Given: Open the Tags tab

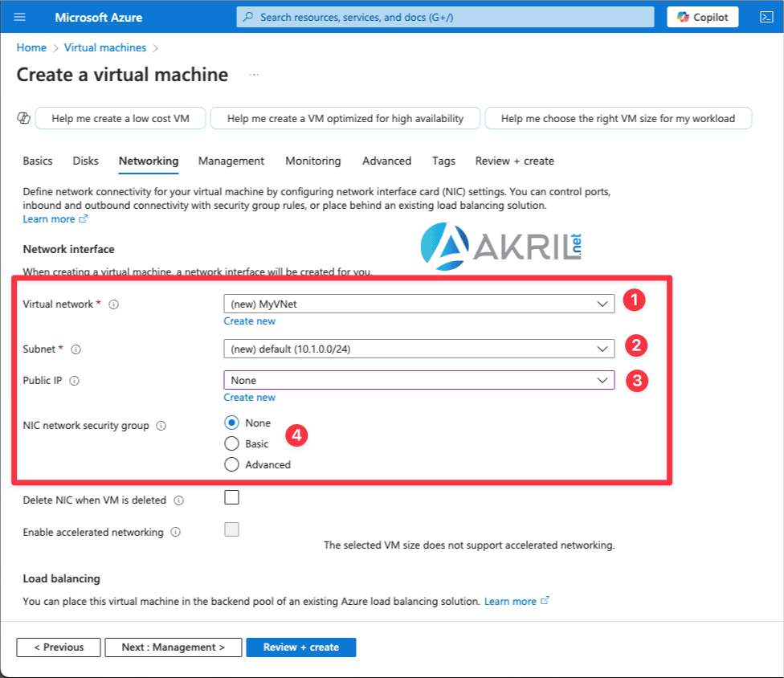Looking at the screenshot, I should 443,161.
